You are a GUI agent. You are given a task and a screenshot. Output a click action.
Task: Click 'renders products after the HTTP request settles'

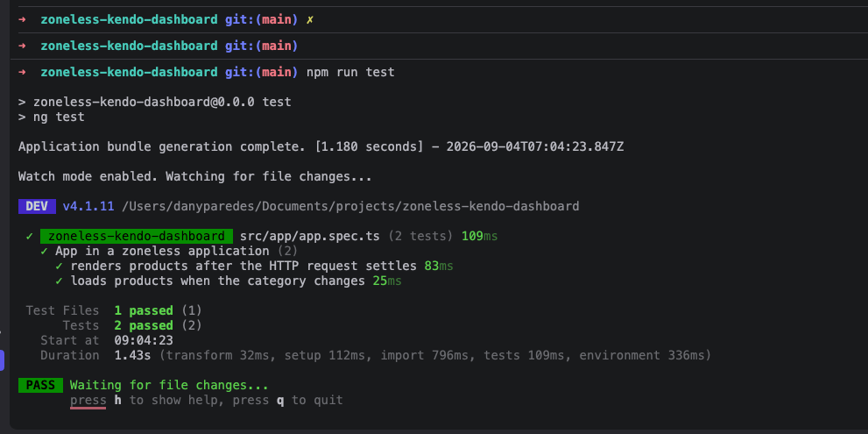coord(243,266)
